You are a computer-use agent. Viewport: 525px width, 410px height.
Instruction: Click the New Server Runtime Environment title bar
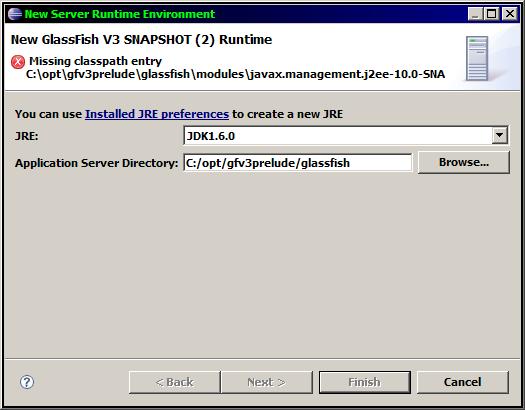coord(234,14)
